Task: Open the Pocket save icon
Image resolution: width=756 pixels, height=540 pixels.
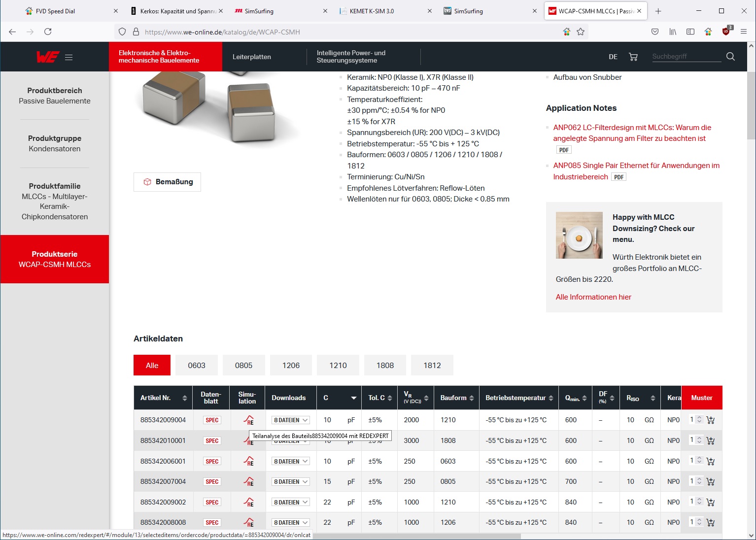Action: pyautogui.click(x=655, y=32)
